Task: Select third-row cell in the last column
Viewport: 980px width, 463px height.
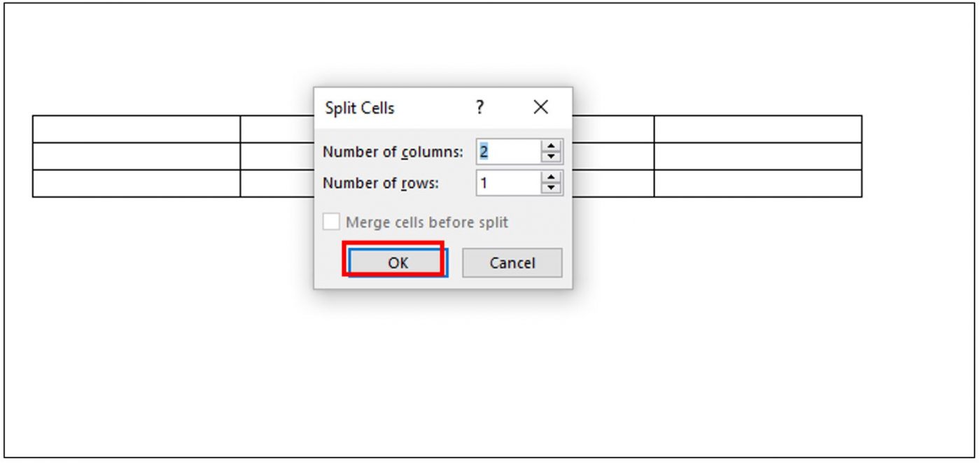Action: [758, 183]
